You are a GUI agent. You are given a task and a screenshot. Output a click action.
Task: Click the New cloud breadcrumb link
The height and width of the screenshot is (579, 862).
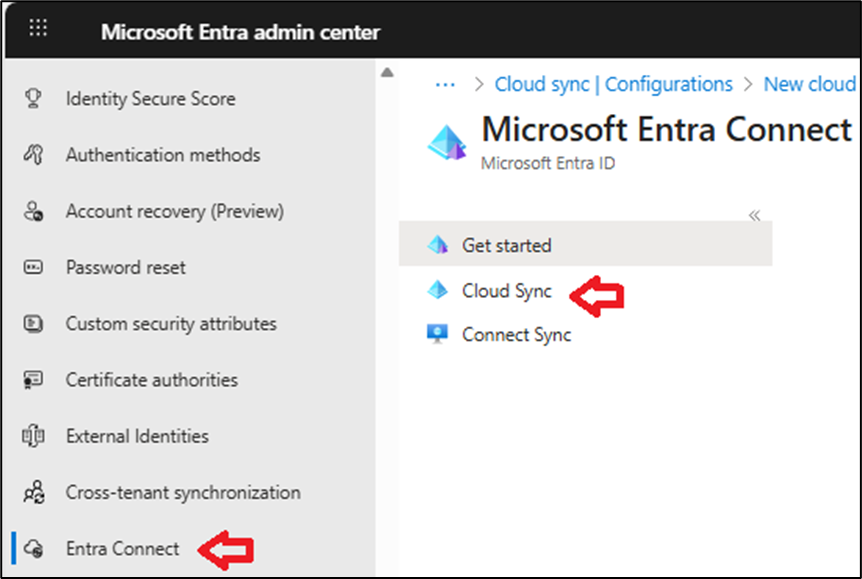tap(809, 84)
